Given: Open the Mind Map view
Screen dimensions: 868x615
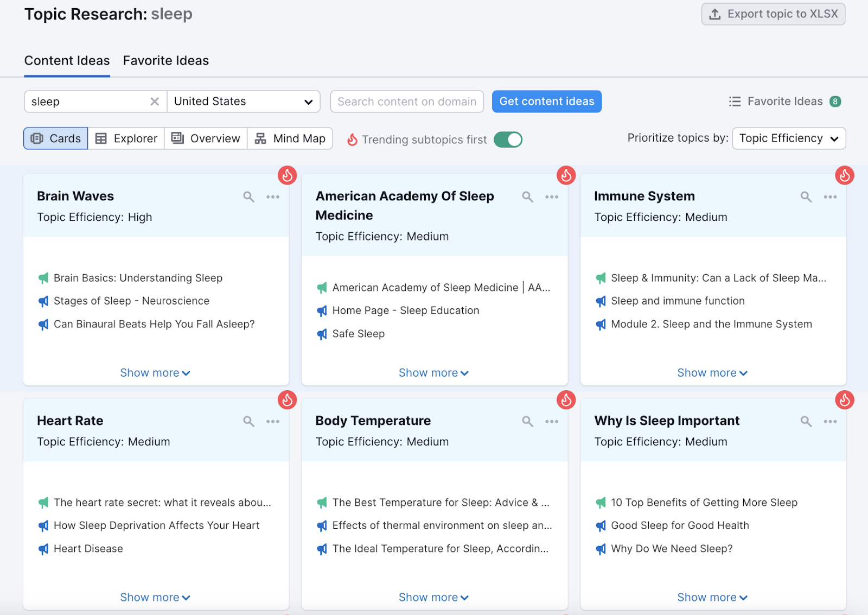Looking at the screenshot, I should pos(290,138).
